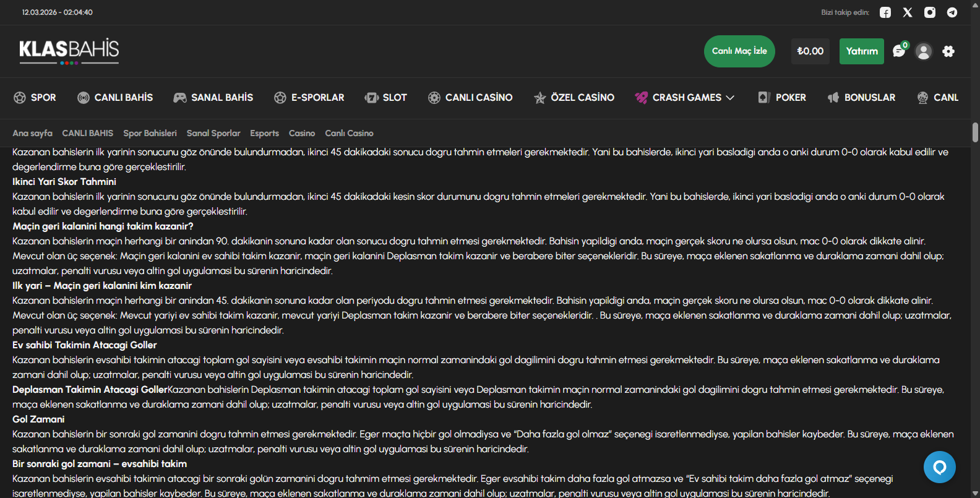Image resolution: width=980 pixels, height=498 pixels.
Task: Select the SLOT menu item
Action: [386, 98]
